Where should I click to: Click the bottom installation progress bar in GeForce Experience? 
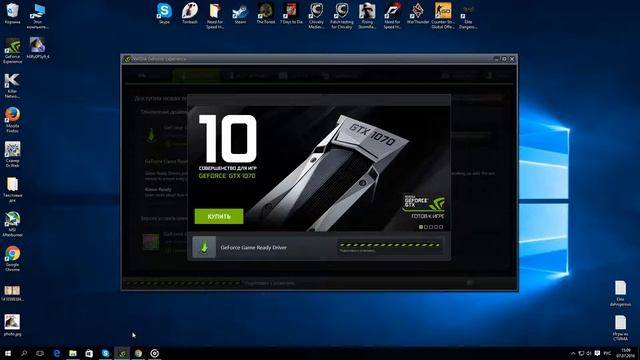(183, 283)
